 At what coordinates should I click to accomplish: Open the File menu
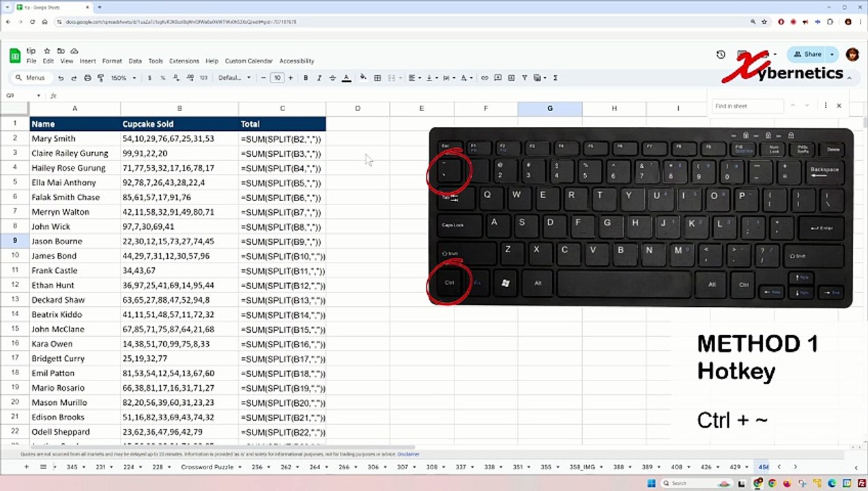(x=31, y=61)
